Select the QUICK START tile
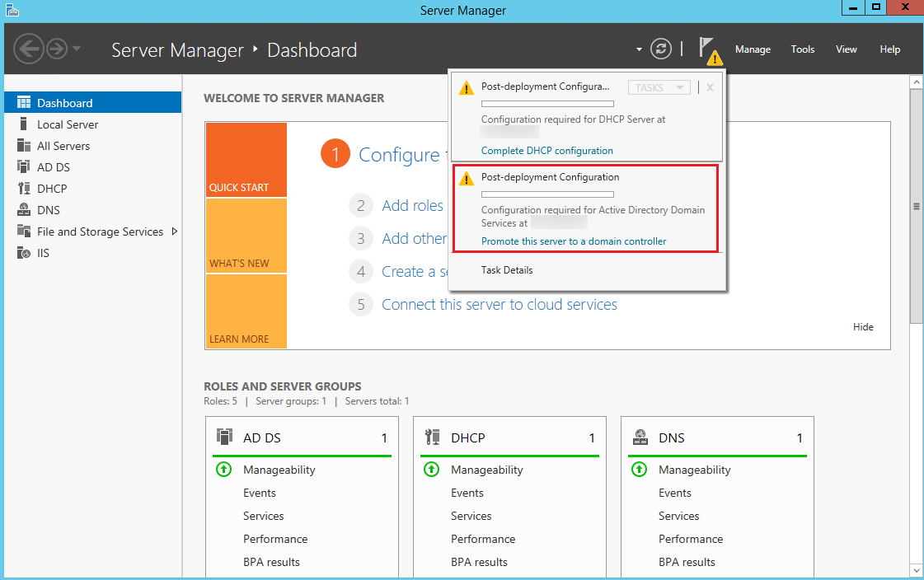Image resolution: width=924 pixels, height=580 pixels. pyautogui.click(x=246, y=160)
